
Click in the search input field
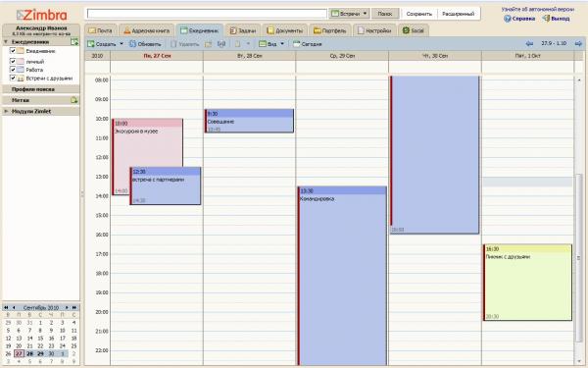(207, 14)
